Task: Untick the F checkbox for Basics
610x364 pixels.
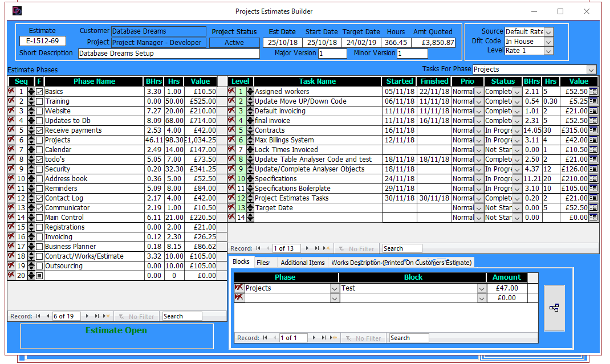Action: click(x=39, y=92)
